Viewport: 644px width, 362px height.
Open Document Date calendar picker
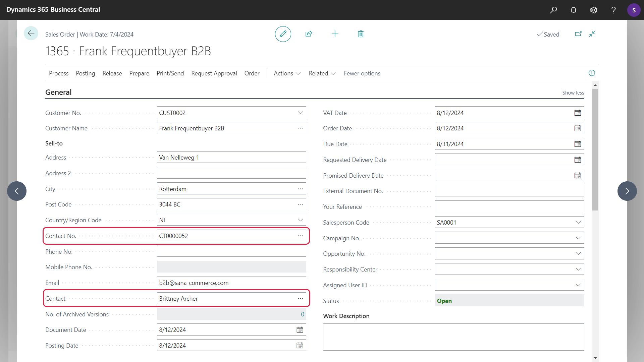[x=300, y=330]
